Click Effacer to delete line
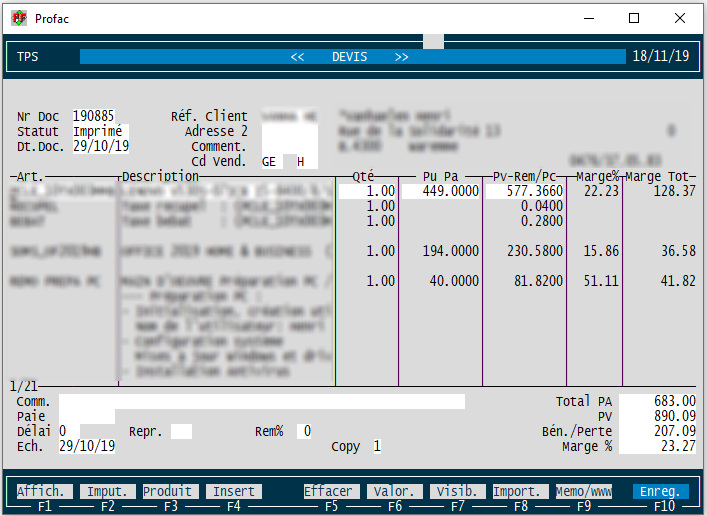This screenshot has width=707, height=516. pyautogui.click(x=330, y=491)
